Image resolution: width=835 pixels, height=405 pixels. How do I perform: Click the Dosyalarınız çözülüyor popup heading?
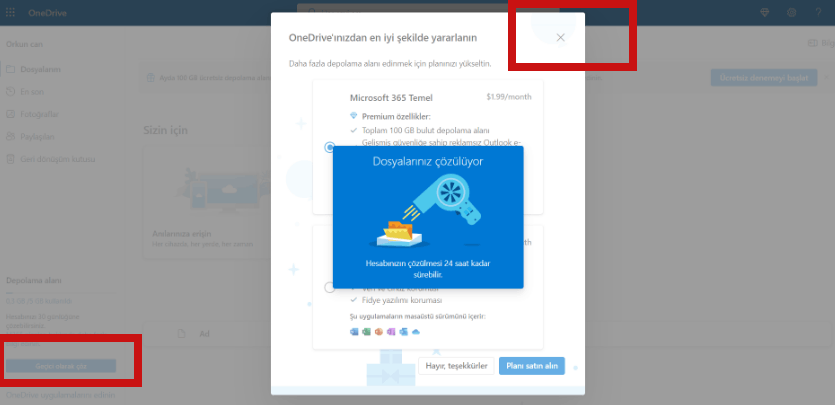pyautogui.click(x=428, y=161)
